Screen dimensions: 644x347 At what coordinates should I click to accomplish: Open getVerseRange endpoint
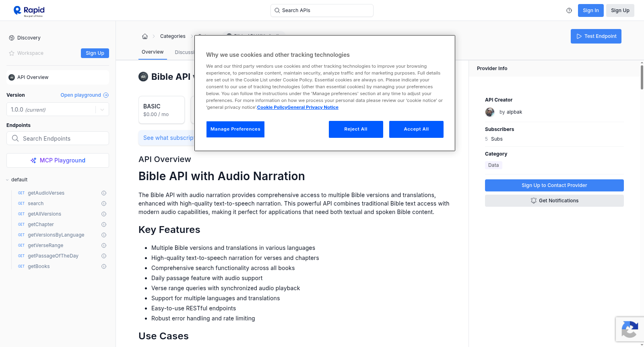coord(45,245)
